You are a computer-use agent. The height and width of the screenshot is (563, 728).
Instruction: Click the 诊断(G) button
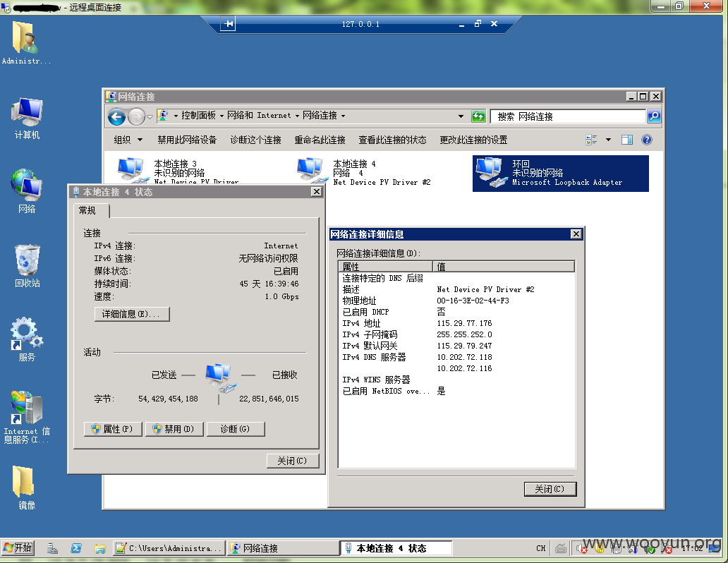click(x=236, y=429)
